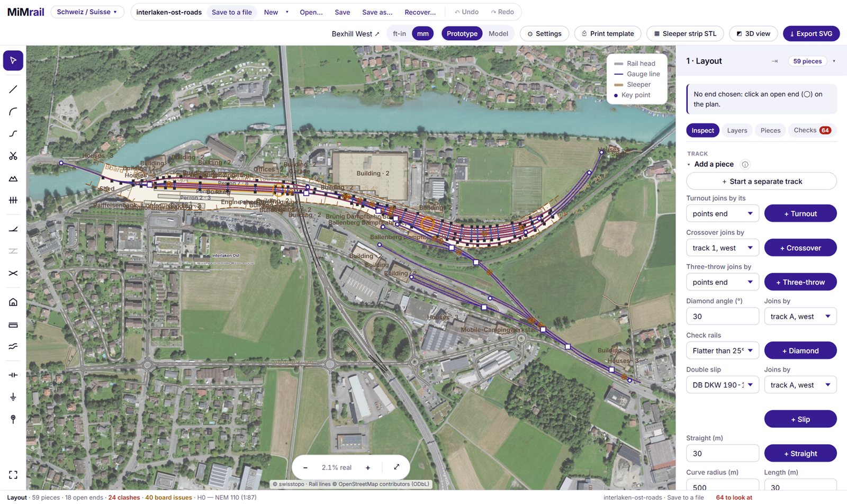Select the diamond crossing X tool

tap(13, 273)
